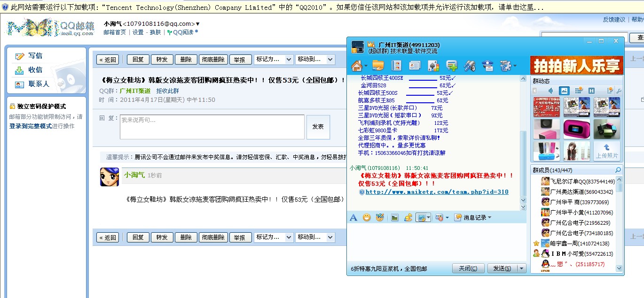Click the compose mail icon in sidebar

19,56
